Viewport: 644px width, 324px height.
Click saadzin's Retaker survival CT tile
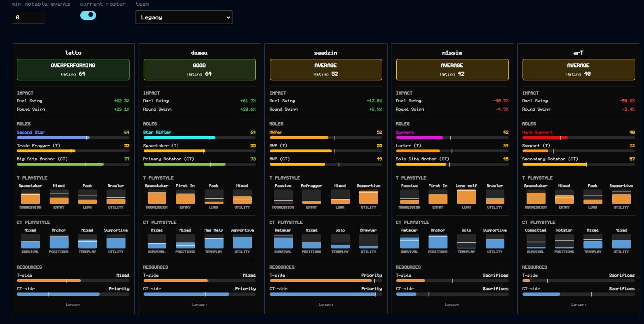tap(283, 241)
